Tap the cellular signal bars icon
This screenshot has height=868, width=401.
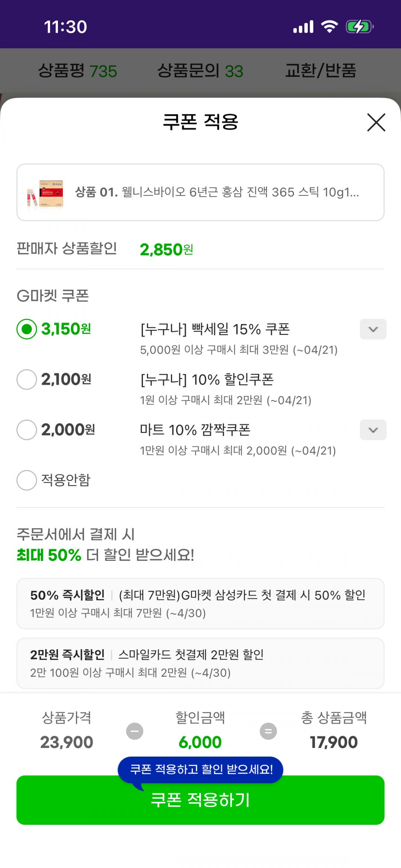(x=303, y=27)
